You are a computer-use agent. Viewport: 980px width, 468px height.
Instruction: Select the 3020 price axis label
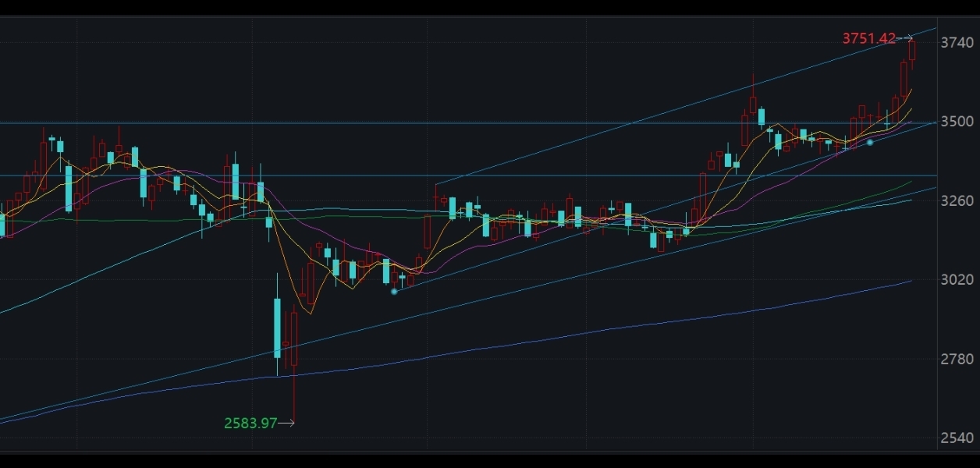point(957,279)
